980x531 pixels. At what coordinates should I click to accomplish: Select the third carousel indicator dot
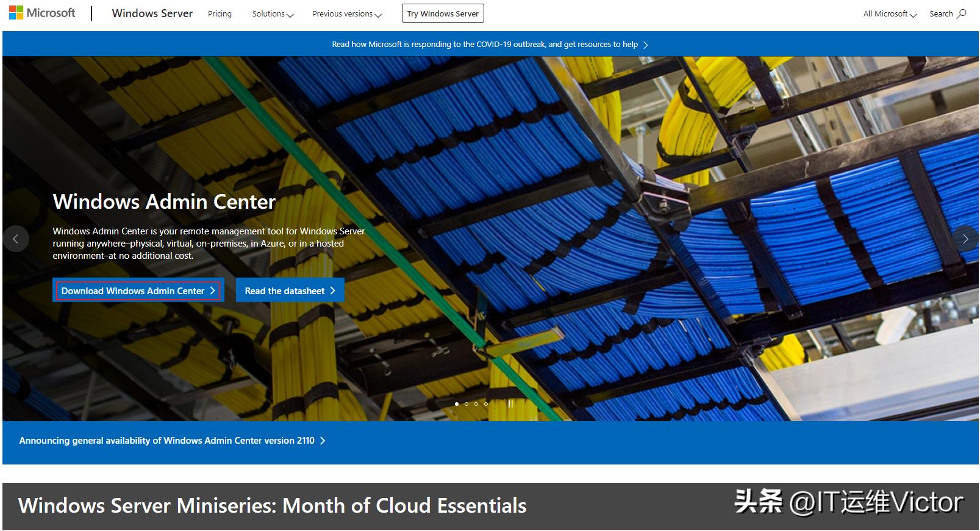pos(476,404)
